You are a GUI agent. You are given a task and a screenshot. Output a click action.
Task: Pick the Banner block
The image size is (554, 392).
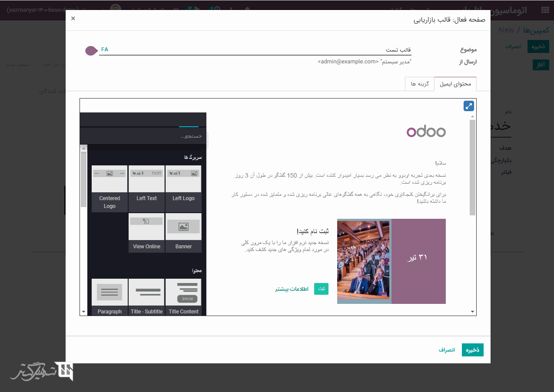(183, 233)
